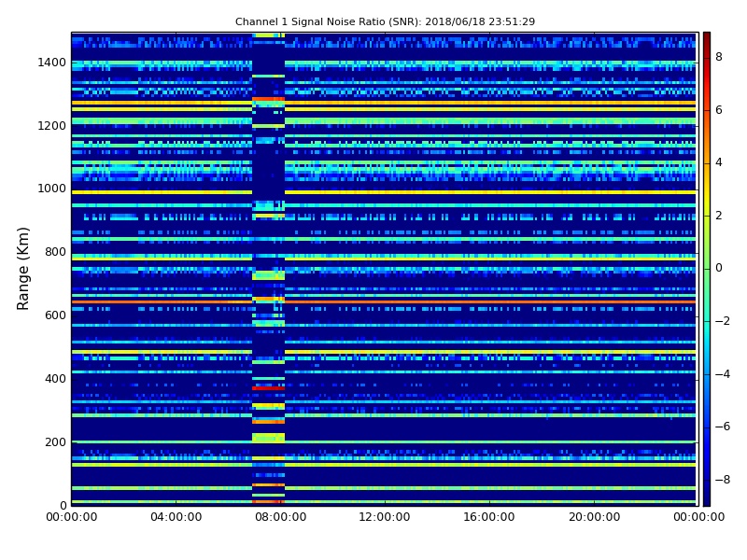Click the x-axis time label 16:00:00

pos(489,517)
